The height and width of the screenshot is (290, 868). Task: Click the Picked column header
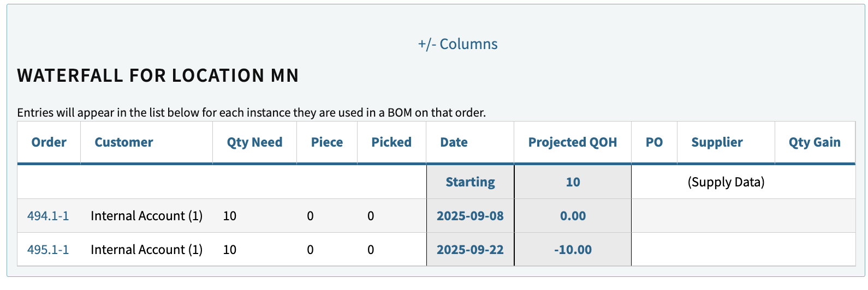click(391, 142)
